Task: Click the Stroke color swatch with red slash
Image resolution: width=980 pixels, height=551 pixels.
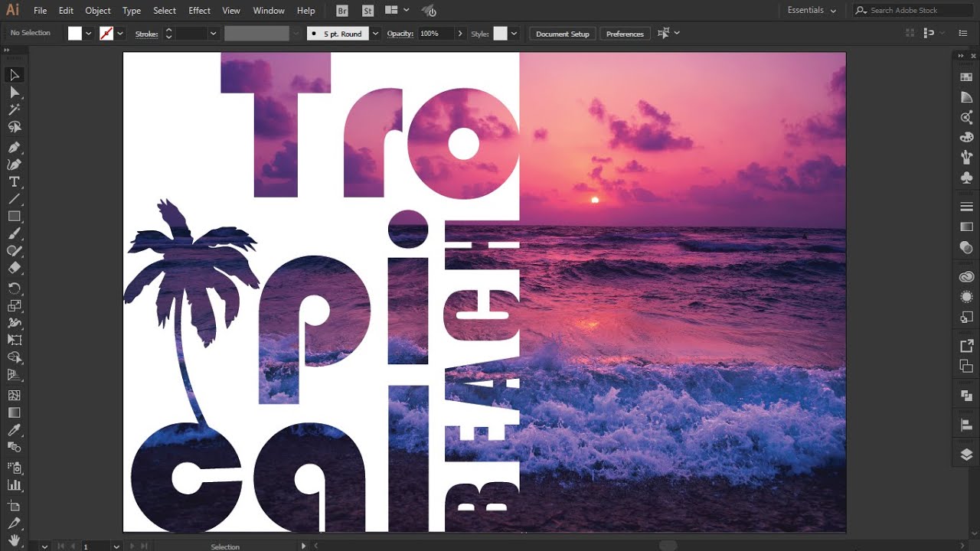Action: pyautogui.click(x=106, y=34)
